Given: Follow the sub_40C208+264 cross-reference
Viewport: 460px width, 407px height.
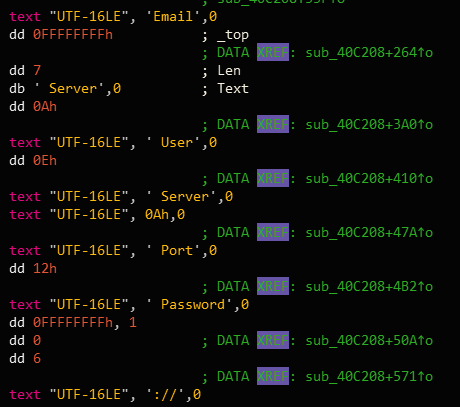Looking at the screenshot, I should coord(369,52).
